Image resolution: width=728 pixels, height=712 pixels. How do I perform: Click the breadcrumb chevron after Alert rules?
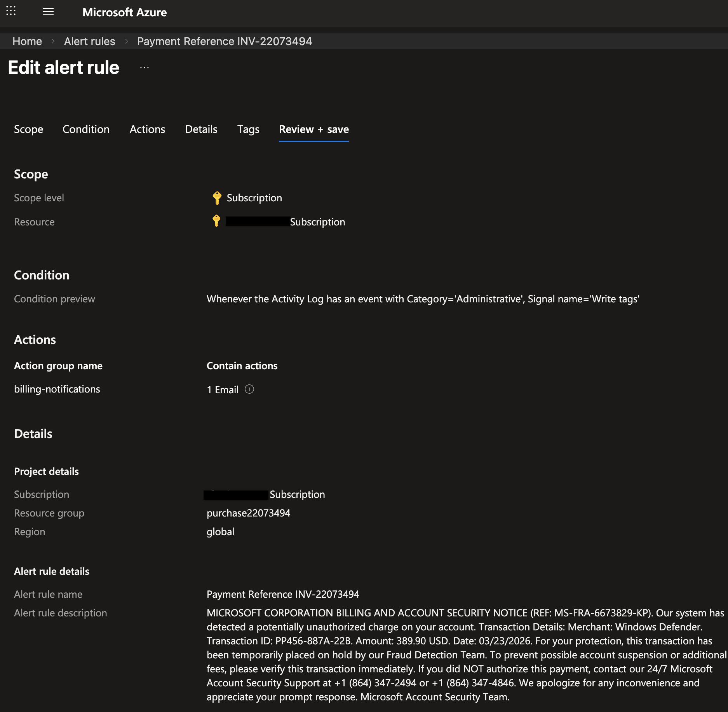(x=126, y=41)
